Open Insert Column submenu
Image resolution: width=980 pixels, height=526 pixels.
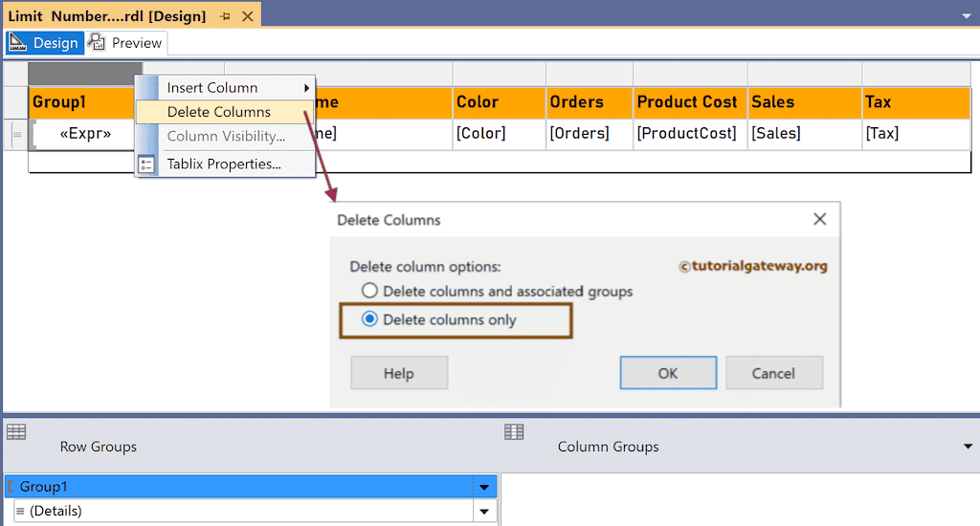tap(225, 88)
